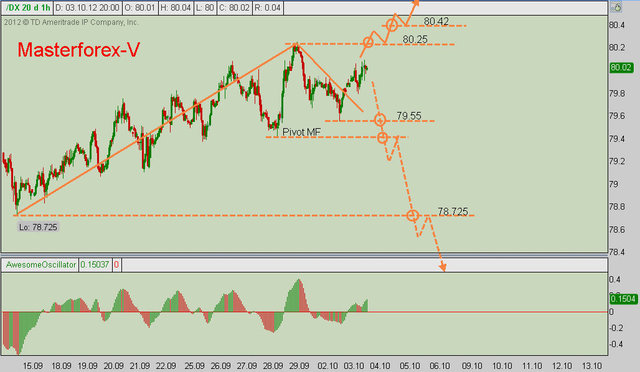
Task: Click the 26.09 date axis label
Action: pyautogui.click(x=220, y=366)
